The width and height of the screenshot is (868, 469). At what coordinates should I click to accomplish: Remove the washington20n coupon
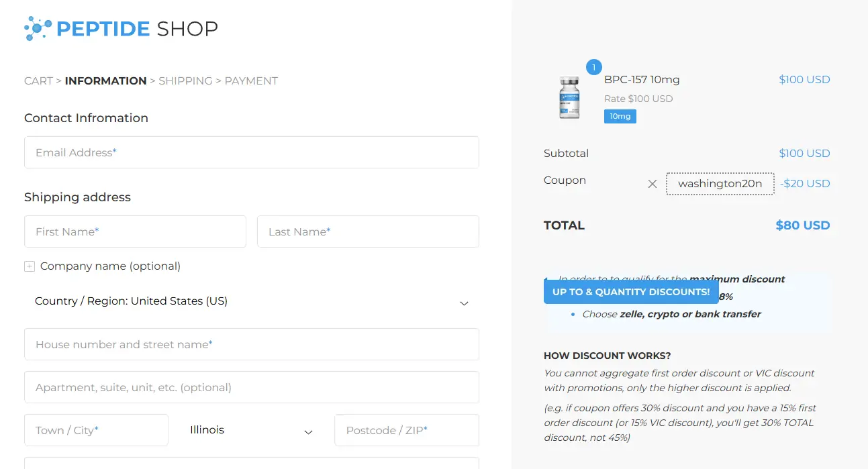coord(652,184)
